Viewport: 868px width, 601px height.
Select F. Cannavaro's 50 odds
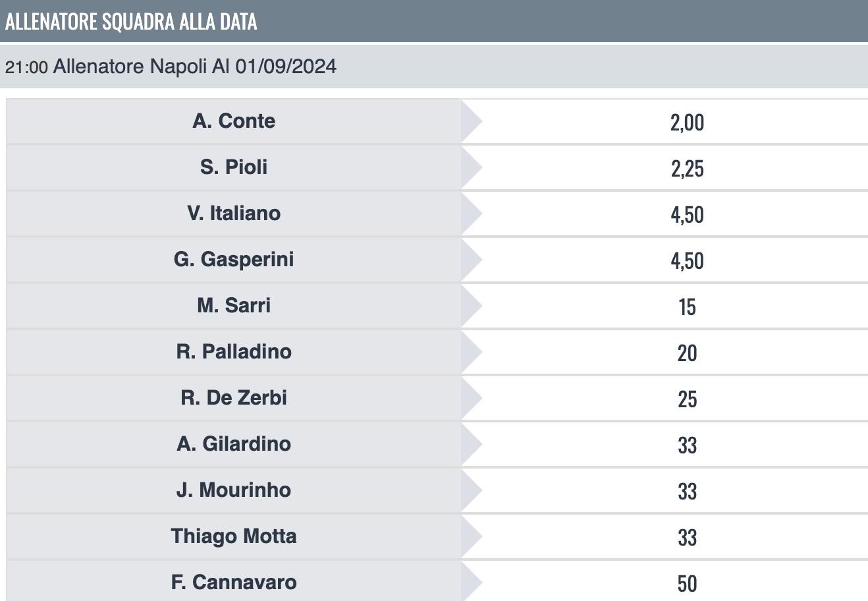pos(687,583)
